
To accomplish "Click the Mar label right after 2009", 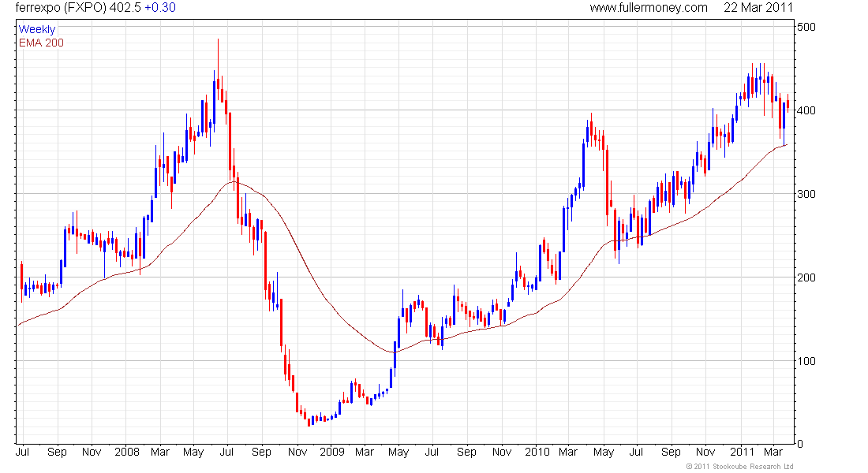I will pyautogui.click(x=365, y=452).
